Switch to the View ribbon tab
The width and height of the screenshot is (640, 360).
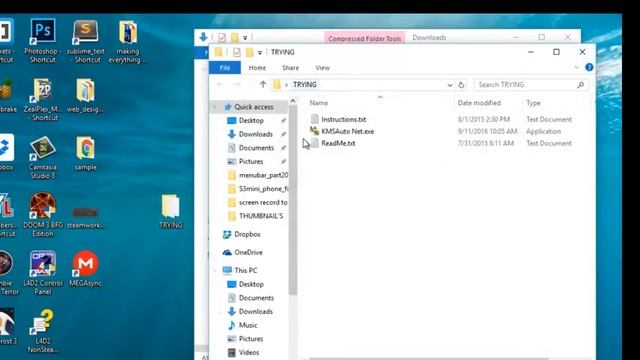(x=322, y=68)
